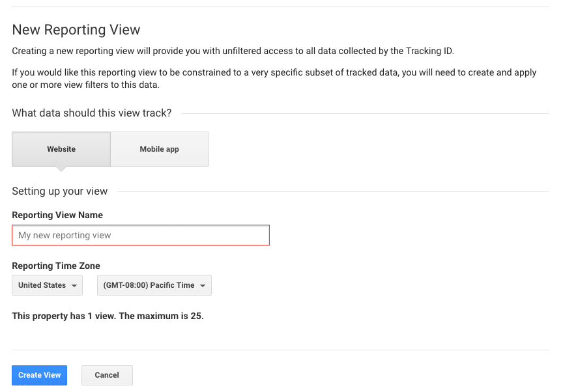563x392 pixels.
Task: Click the caret arrow beside Pacific Time
Action: click(203, 286)
